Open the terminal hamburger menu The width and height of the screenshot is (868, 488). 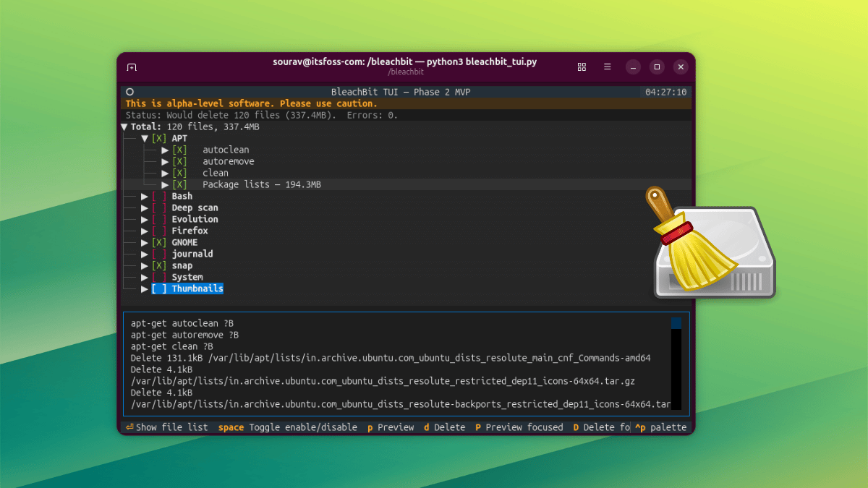608,67
